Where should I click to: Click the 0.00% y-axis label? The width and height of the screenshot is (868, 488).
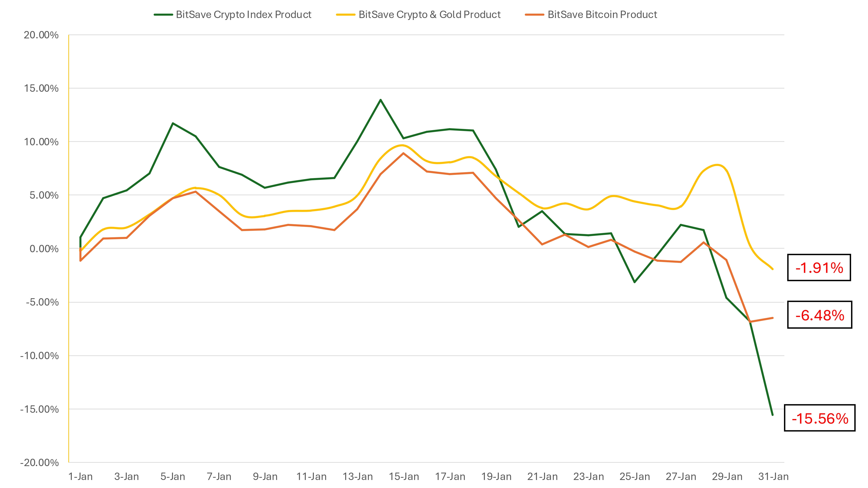coord(44,249)
